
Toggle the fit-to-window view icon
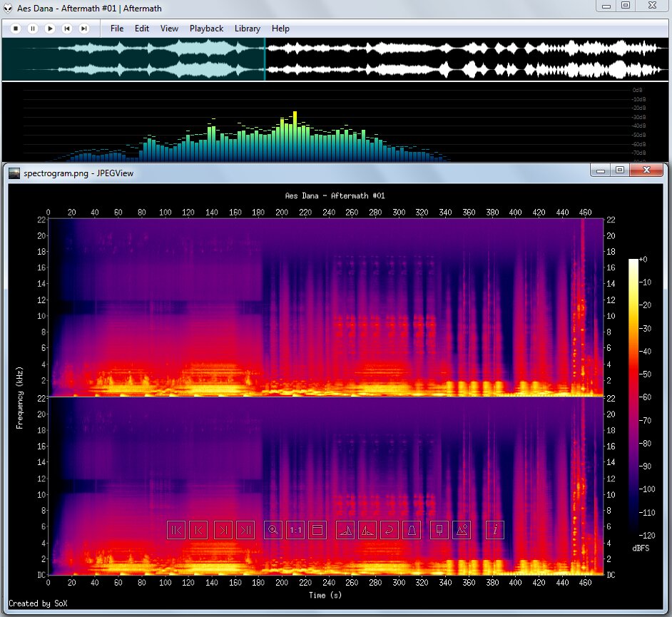coord(317,530)
